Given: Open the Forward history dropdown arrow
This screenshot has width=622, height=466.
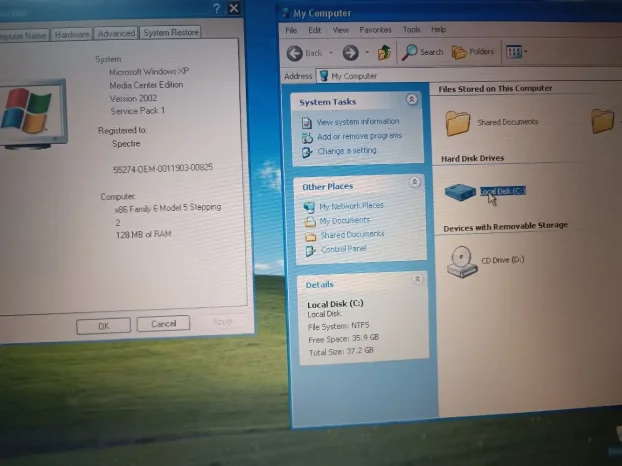Looking at the screenshot, I should pyautogui.click(x=367, y=52).
